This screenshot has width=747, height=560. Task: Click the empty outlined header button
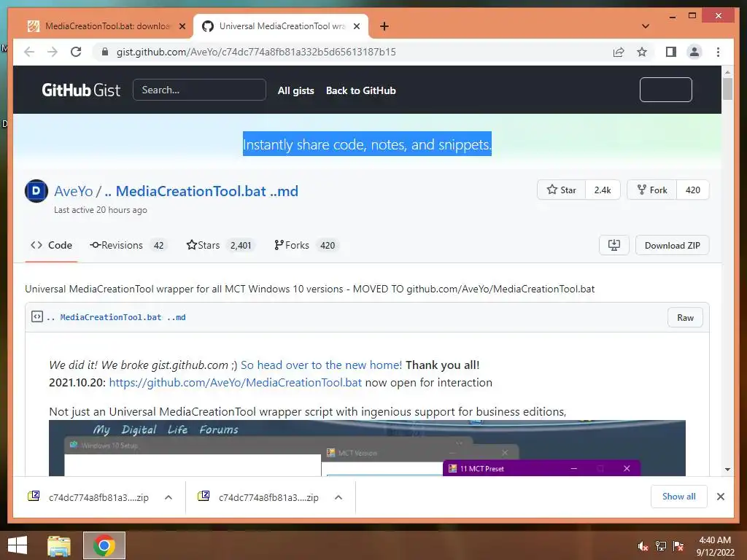[x=665, y=90]
